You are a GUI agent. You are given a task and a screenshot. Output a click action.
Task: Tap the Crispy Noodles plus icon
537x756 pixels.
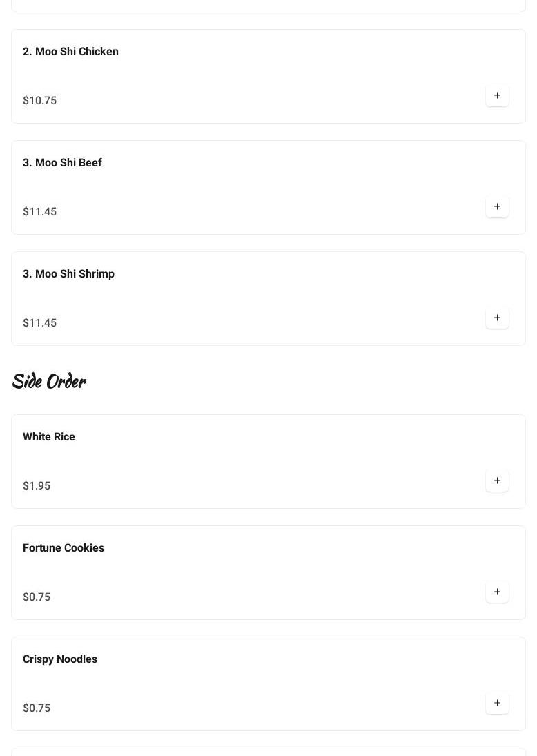pyautogui.click(x=497, y=704)
